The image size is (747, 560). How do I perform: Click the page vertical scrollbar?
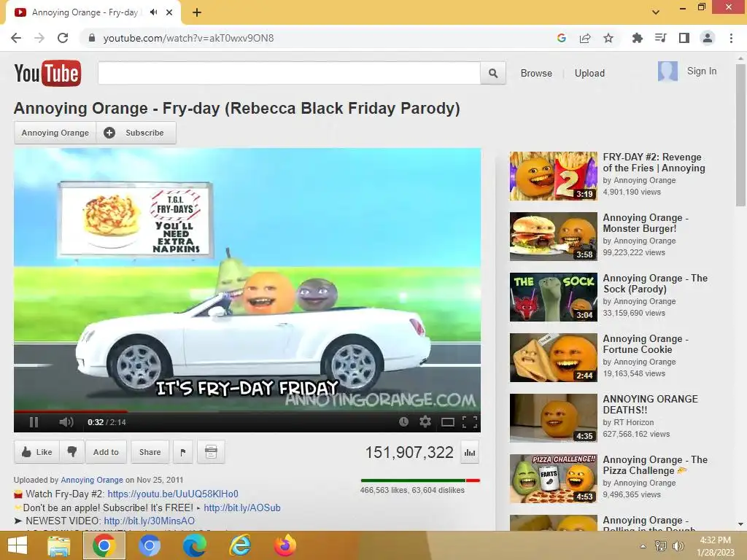click(x=740, y=135)
